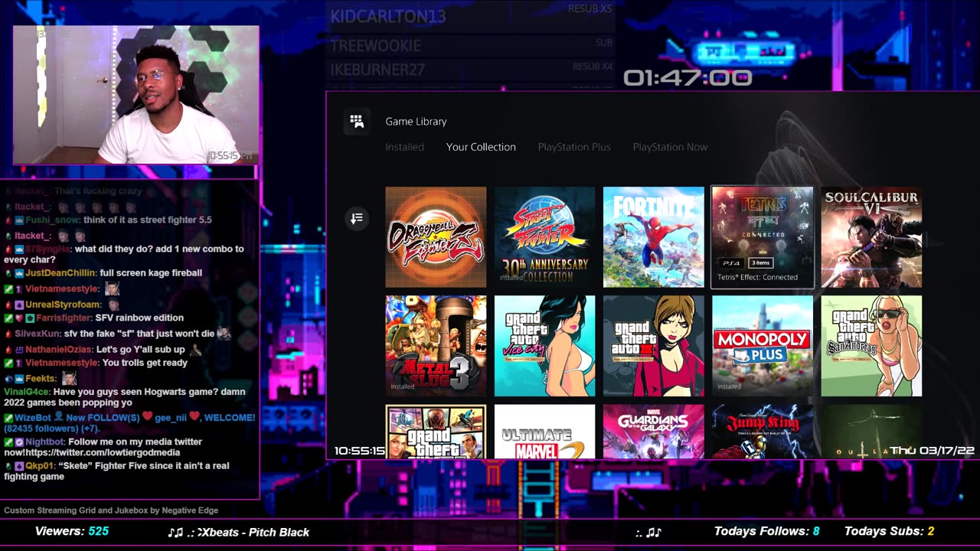Click the '3 items' badge on Tetris
This screenshot has width=980, height=551.
pyautogui.click(x=760, y=262)
